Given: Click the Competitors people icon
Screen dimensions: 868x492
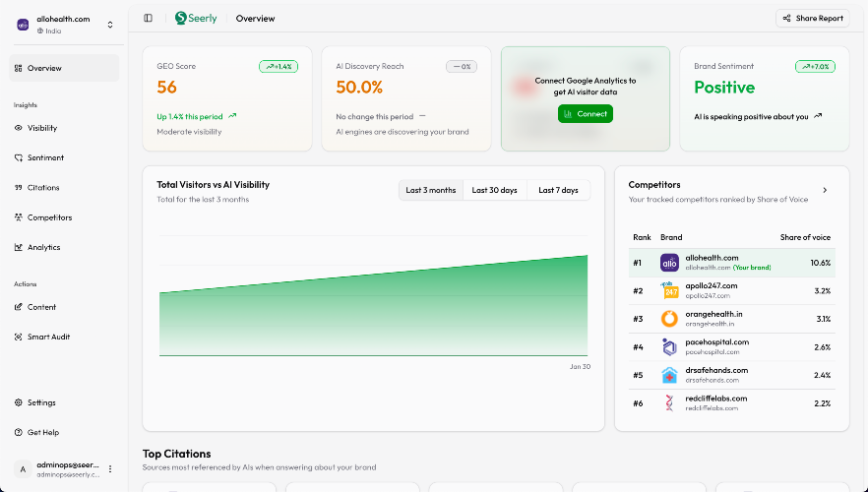Looking at the screenshot, I should click(19, 217).
